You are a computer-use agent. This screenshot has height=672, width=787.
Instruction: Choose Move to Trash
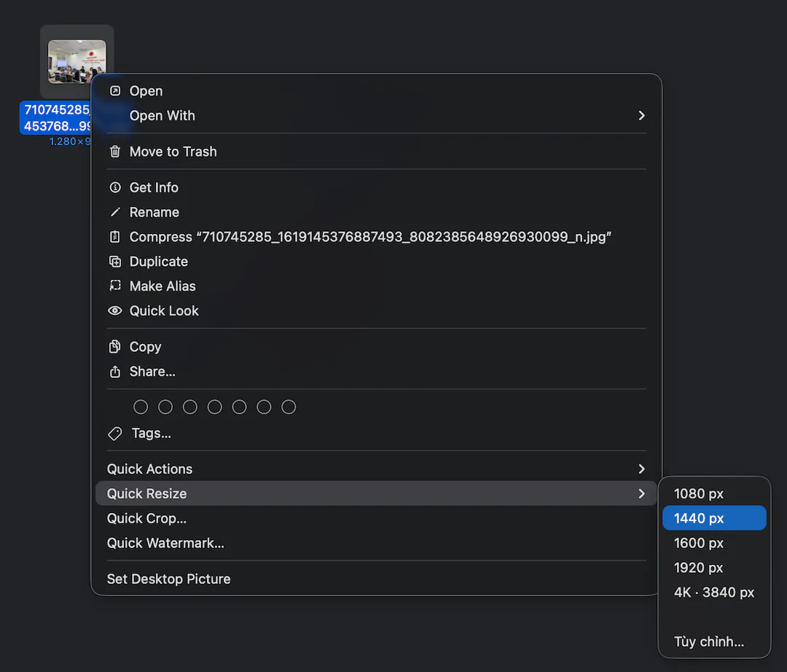click(x=377, y=152)
